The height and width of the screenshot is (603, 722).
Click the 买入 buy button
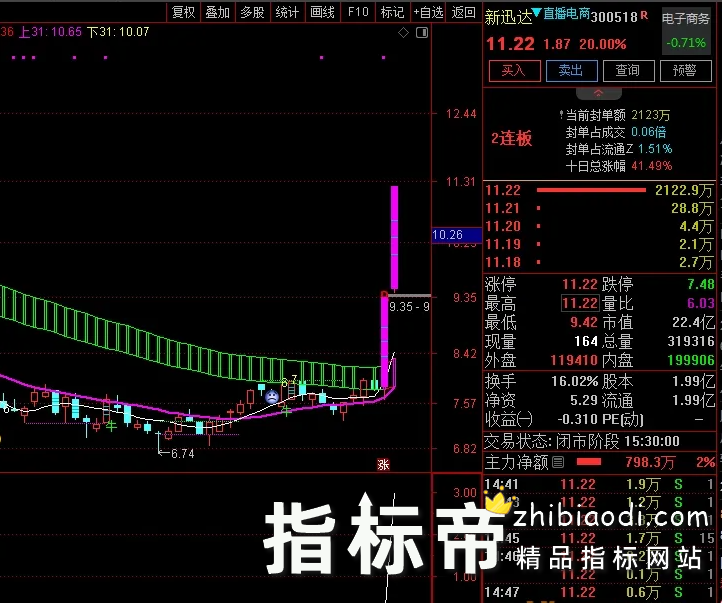coord(514,71)
